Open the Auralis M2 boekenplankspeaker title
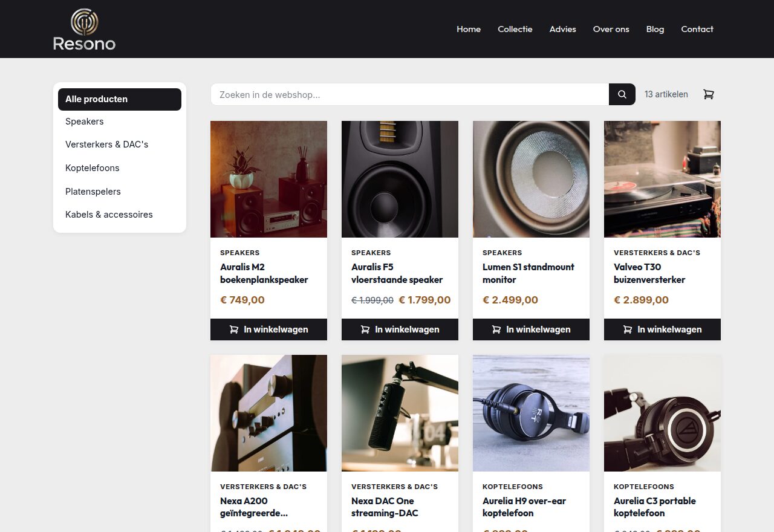The height and width of the screenshot is (532, 774). tap(264, 273)
